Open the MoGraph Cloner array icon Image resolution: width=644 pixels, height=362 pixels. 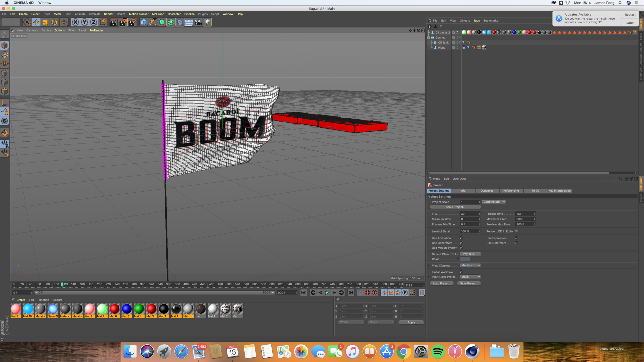(171, 22)
